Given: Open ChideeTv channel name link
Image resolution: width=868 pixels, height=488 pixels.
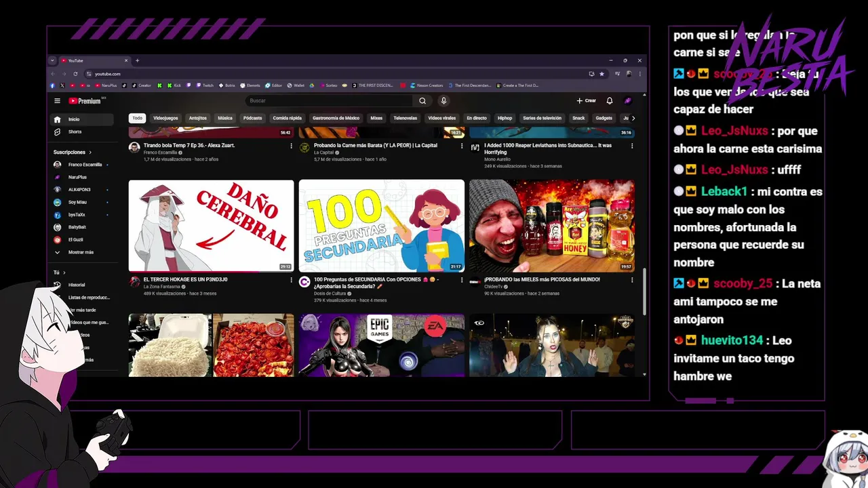Looking at the screenshot, I should coord(493,286).
